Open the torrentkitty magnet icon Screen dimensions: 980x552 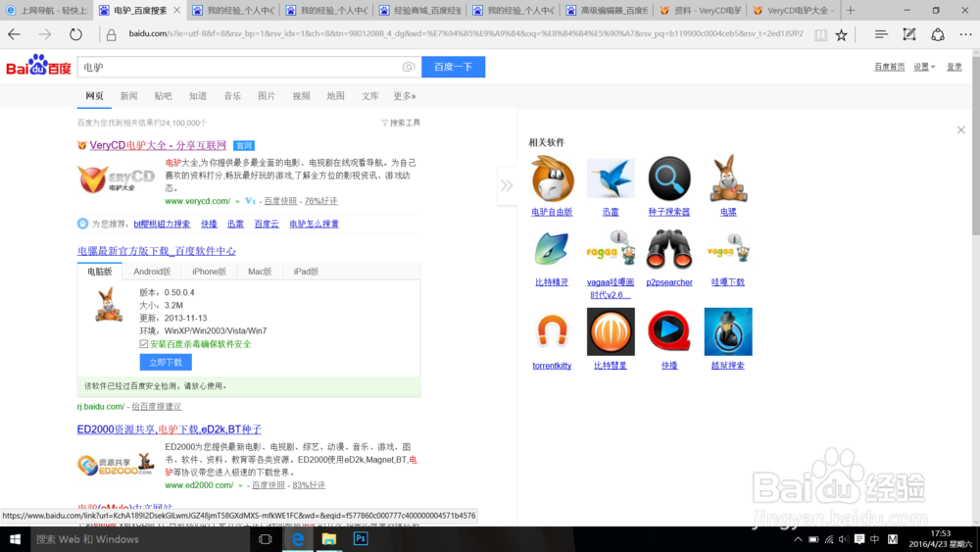(552, 331)
